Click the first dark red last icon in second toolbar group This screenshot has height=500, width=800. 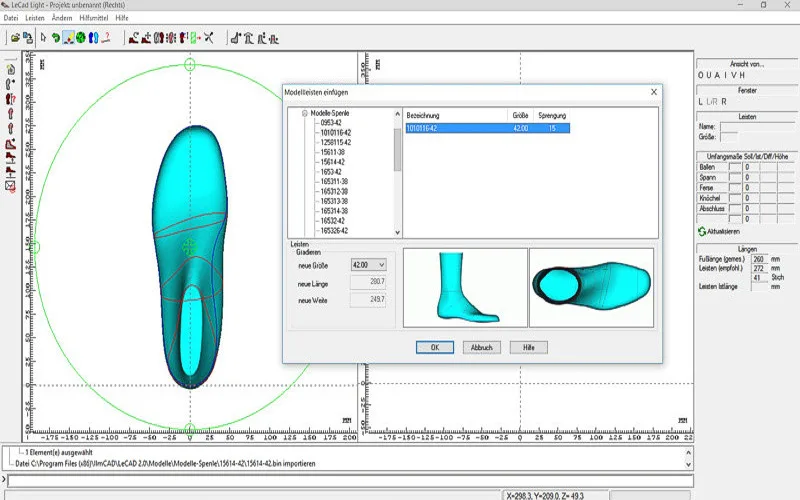tap(134, 38)
